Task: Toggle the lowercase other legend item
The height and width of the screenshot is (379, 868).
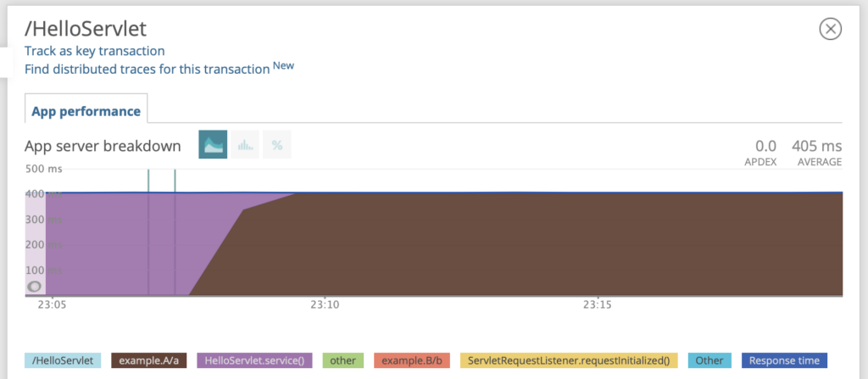Action: [342, 360]
